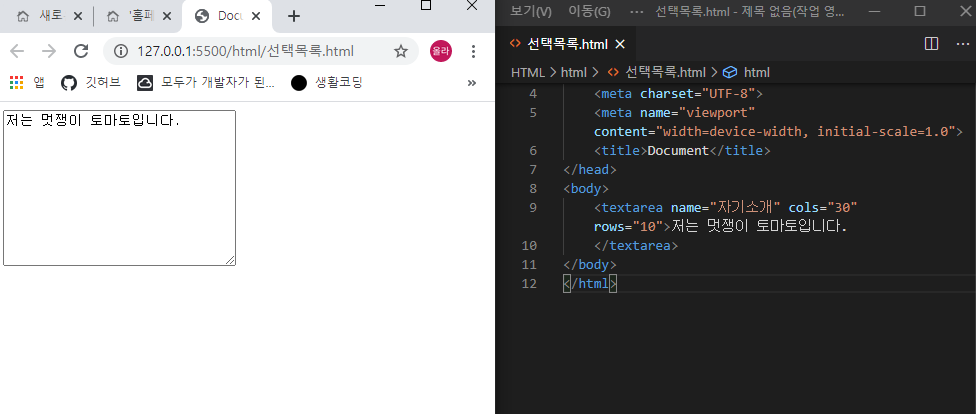Show more VS Code menu items ellipsis

pyautogui.click(x=637, y=11)
